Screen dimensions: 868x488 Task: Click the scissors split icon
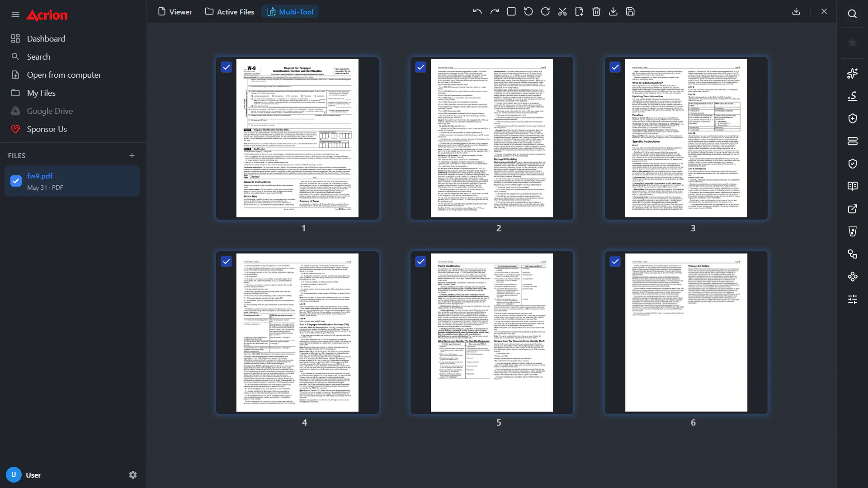(x=562, y=12)
